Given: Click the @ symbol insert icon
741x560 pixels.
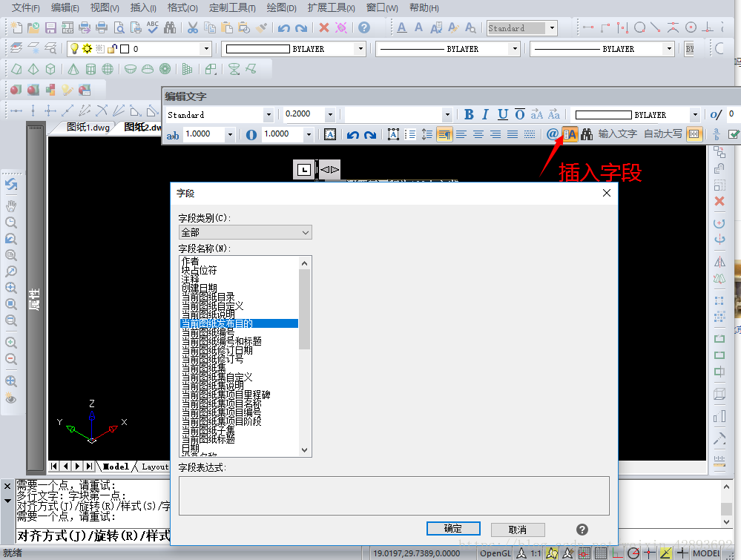Looking at the screenshot, I should tap(552, 134).
